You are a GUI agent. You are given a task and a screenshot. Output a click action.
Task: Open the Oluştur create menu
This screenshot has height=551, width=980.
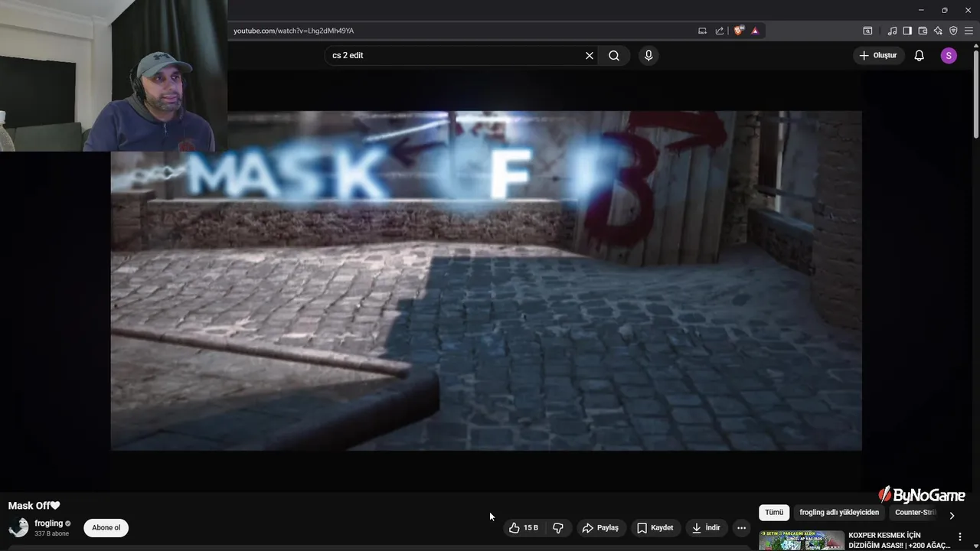(x=877, y=56)
